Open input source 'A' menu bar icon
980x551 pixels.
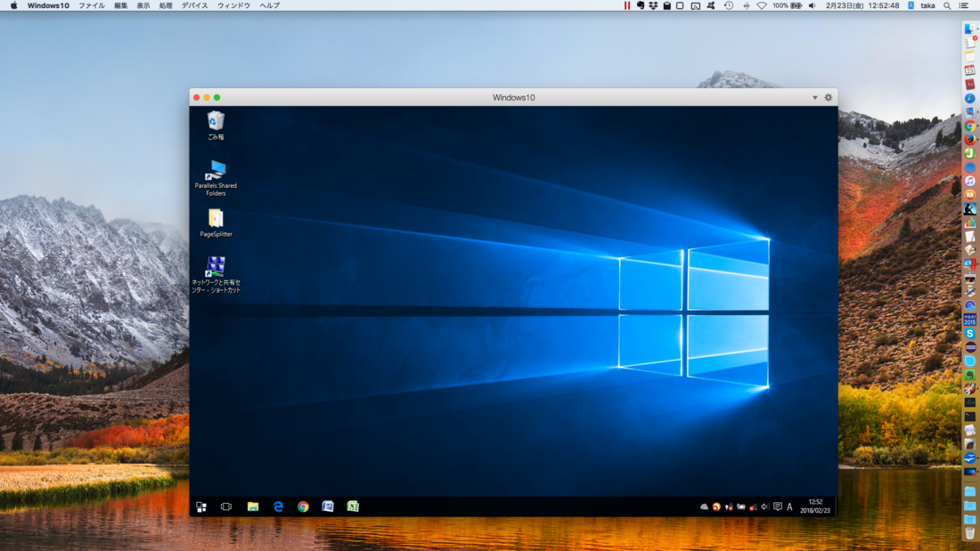pos(911,5)
